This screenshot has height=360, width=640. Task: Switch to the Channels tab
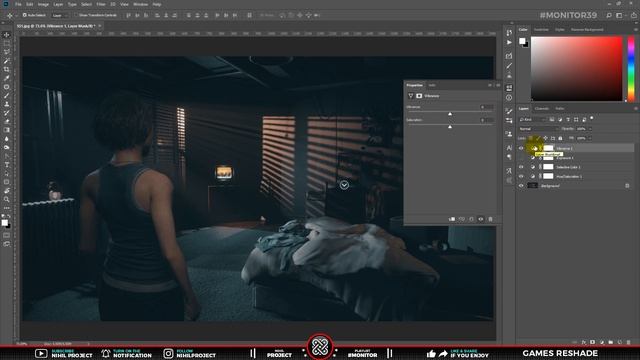tap(542, 109)
